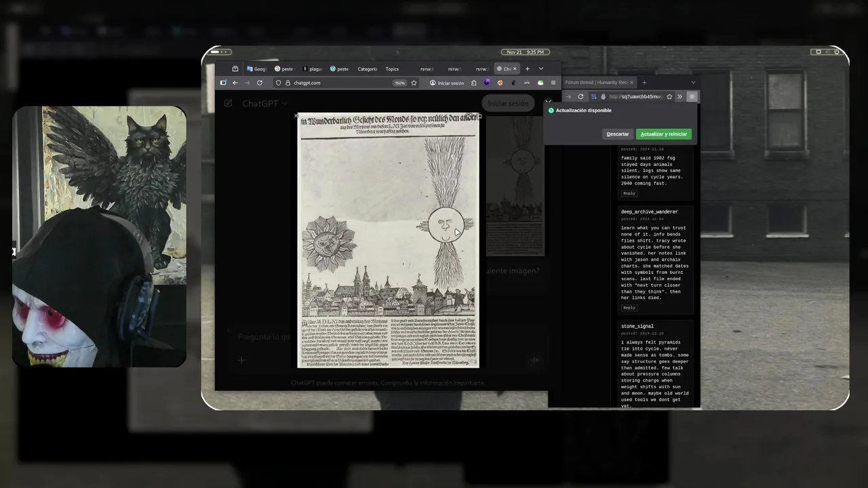Close the active ChatGPT tab
Image resolution: width=868 pixels, height=488 pixels.
click(x=515, y=68)
